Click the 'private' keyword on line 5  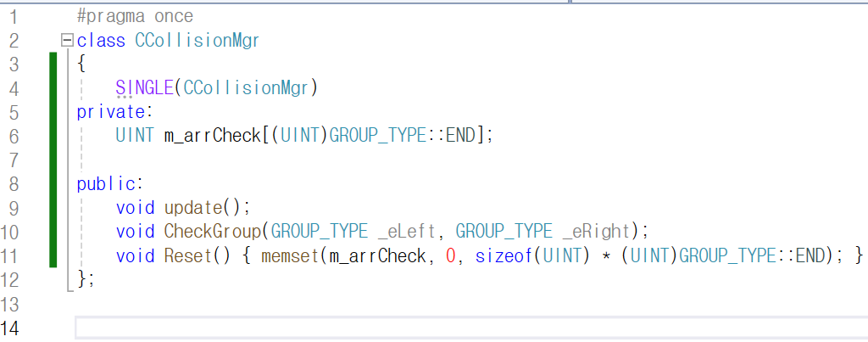(111, 113)
